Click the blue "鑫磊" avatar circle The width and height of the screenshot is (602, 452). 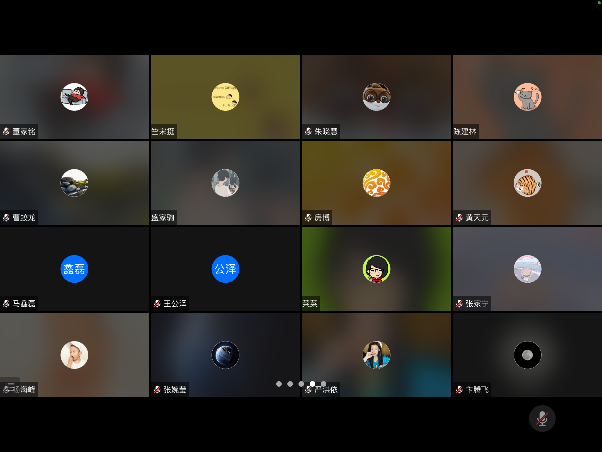click(x=75, y=268)
